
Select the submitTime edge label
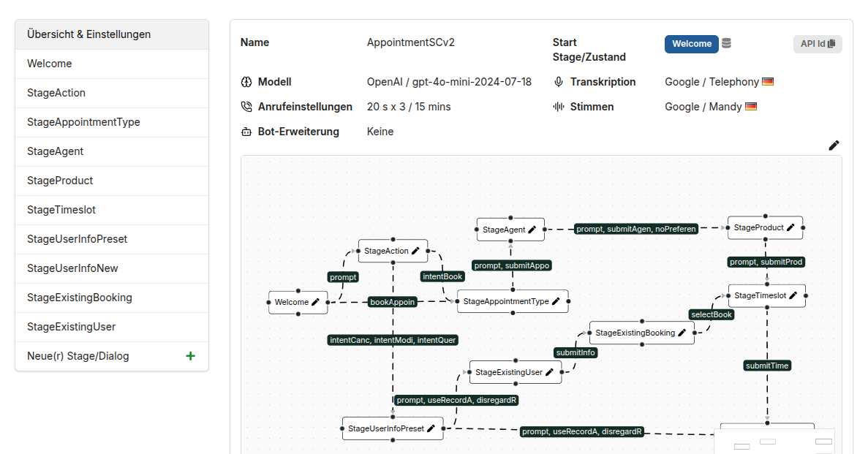pos(766,366)
